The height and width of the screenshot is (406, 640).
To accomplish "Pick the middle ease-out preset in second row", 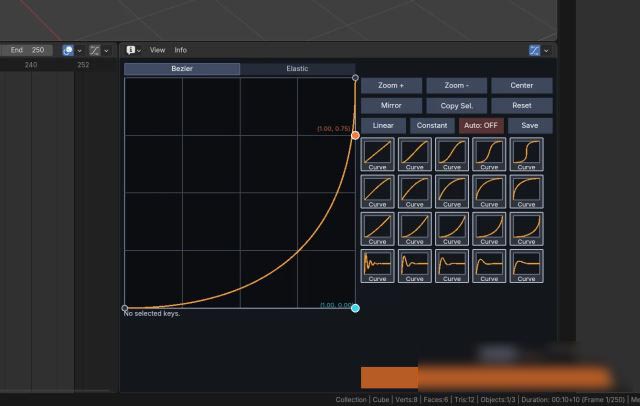I will [x=452, y=191].
